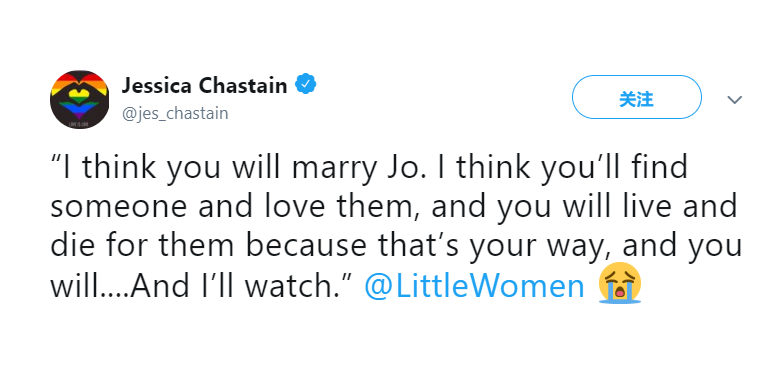
Task: Select the name "Jo." in the tweet
Action: (402, 167)
